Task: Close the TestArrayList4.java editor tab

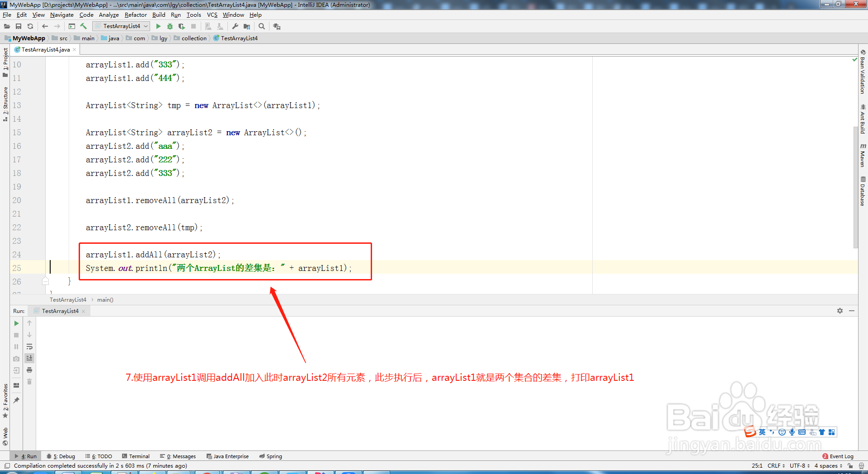Action: pyautogui.click(x=75, y=50)
